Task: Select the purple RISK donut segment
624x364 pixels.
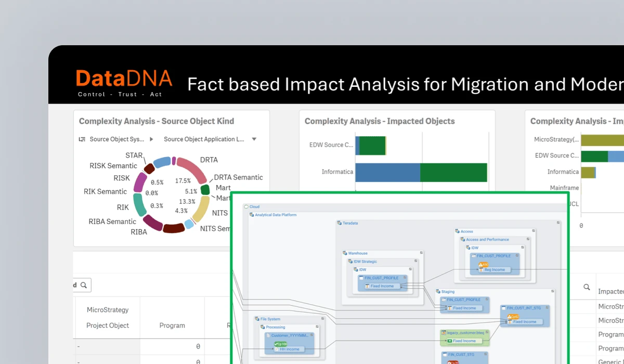Action: [x=140, y=183]
